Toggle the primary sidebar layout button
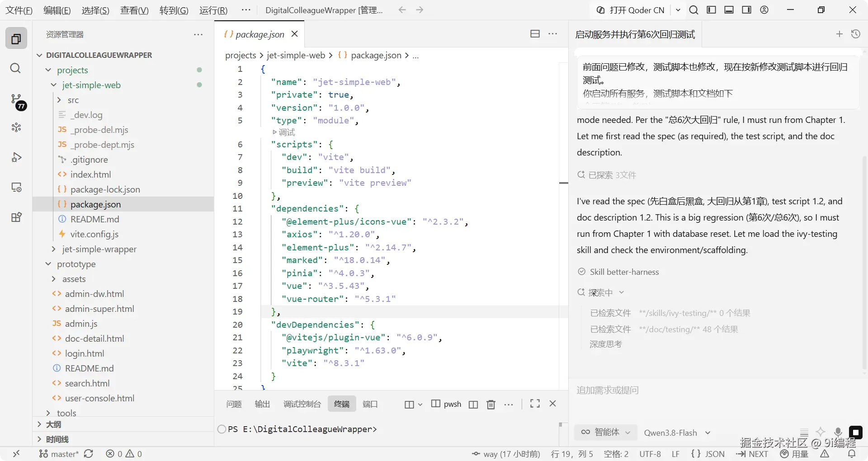The width and height of the screenshot is (868, 461). [712, 10]
